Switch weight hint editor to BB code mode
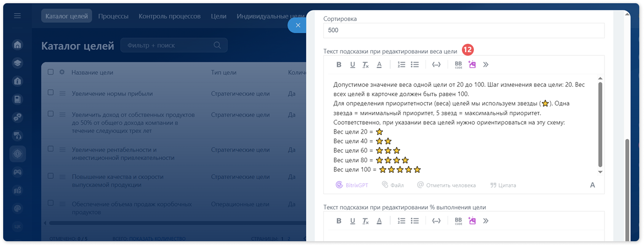Viewport: 644px width, 246px height. tap(458, 64)
